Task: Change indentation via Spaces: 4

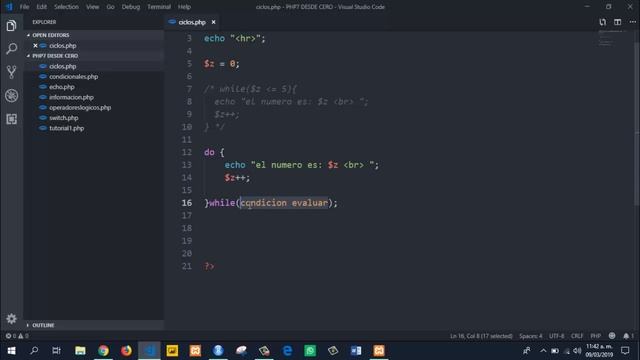Action: click(531, 336)
